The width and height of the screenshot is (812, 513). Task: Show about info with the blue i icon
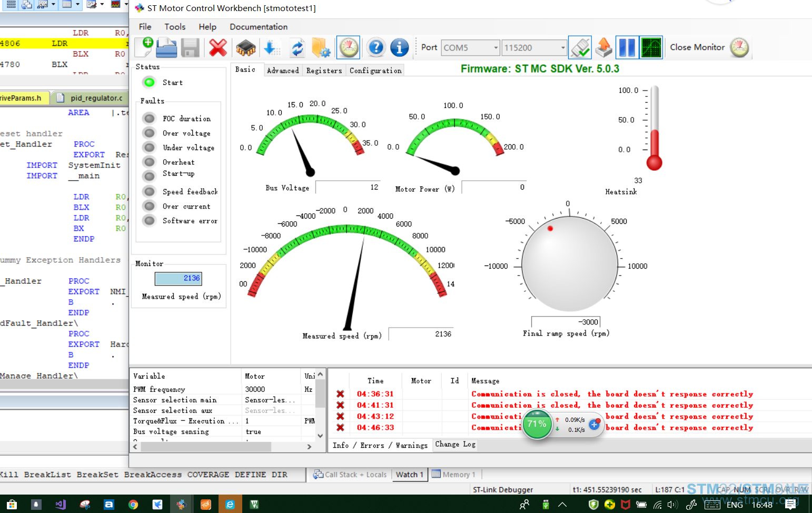click(x=399, y=47)
